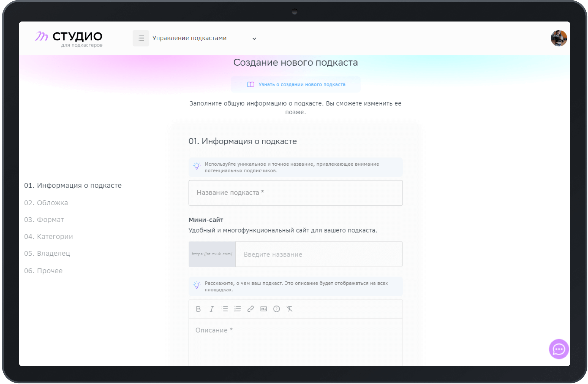
Task: Toggle bold formatting in description editor
Action: [x=198, y=309]
